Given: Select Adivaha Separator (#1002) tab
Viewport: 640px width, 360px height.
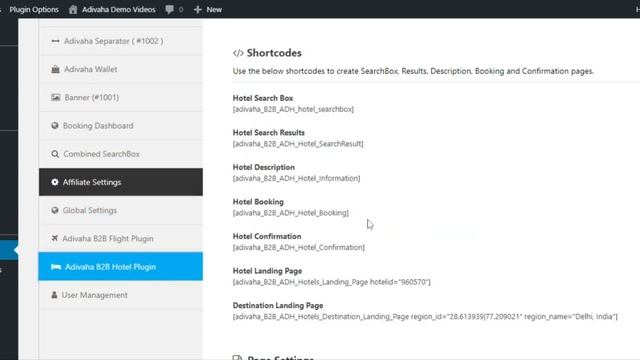Looking at the screenshot, I should pos(121,41).
